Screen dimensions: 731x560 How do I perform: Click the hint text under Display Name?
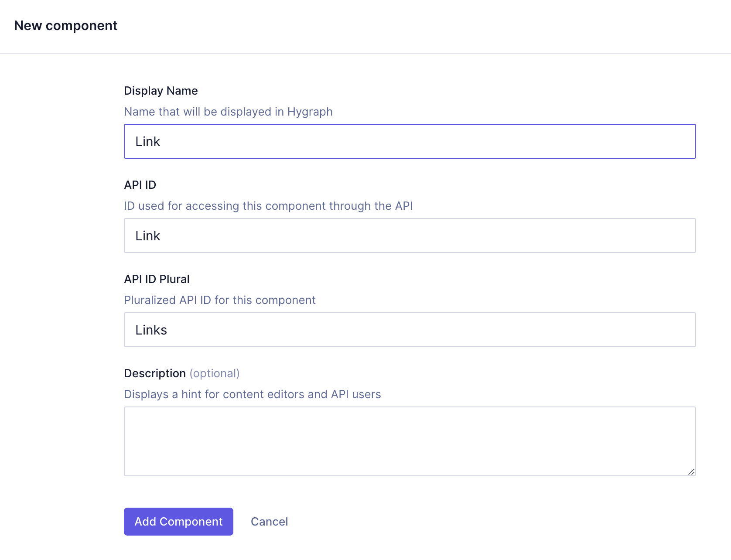click(x=228, y=112)
